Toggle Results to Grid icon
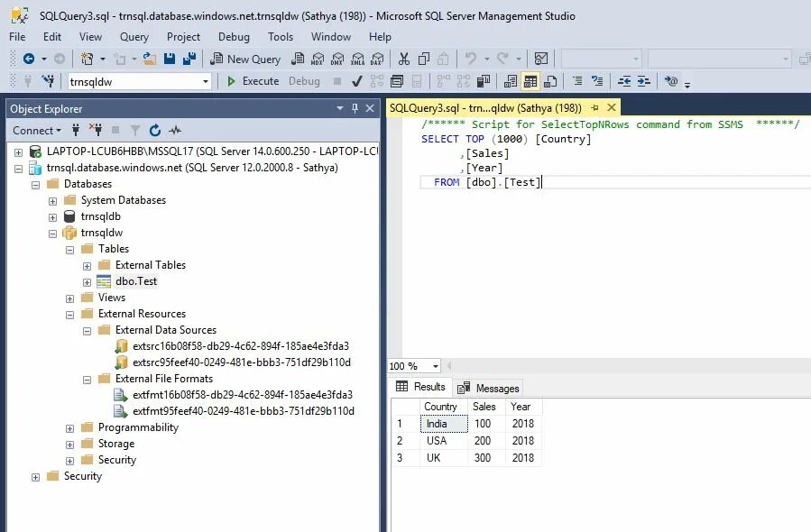The width and height of the screenshot is (811, 532). (530, 81)
